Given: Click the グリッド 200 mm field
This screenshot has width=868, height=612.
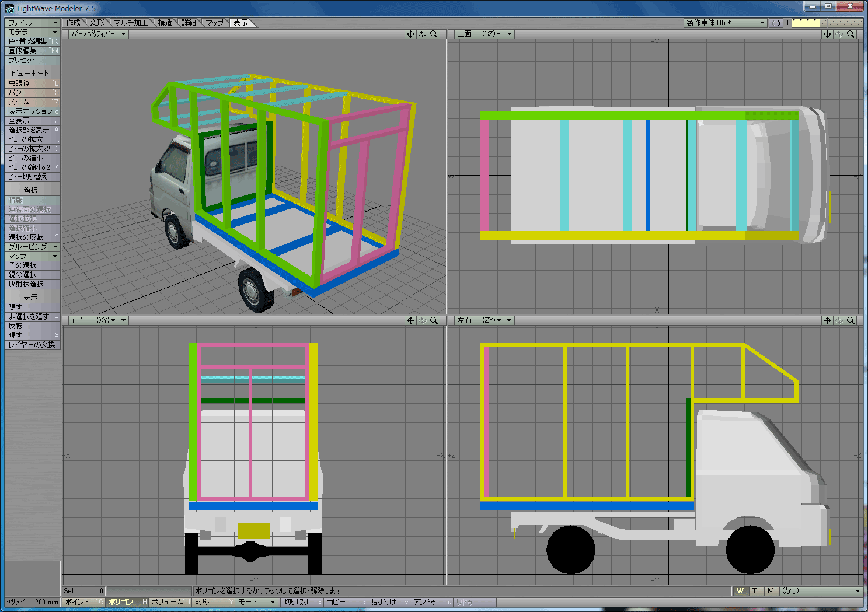Looking at the screenshot, I should 33,601.
